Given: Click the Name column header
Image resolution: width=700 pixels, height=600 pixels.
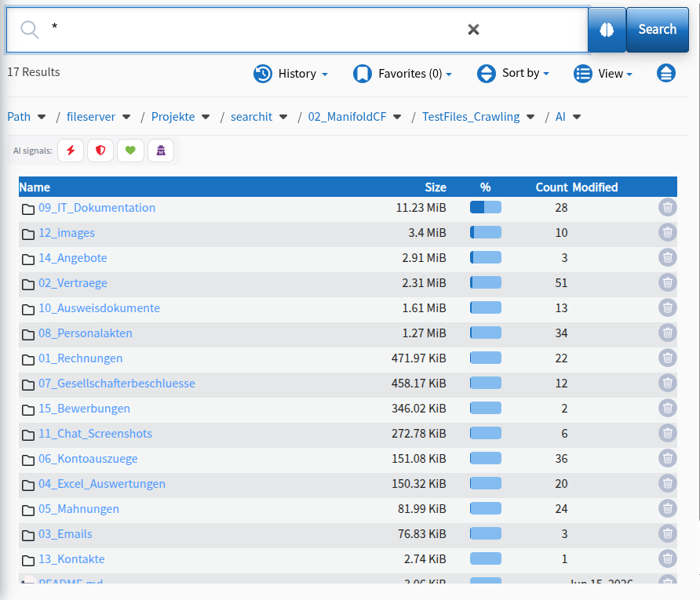Looking at the screenshot, I should point(35,187).
